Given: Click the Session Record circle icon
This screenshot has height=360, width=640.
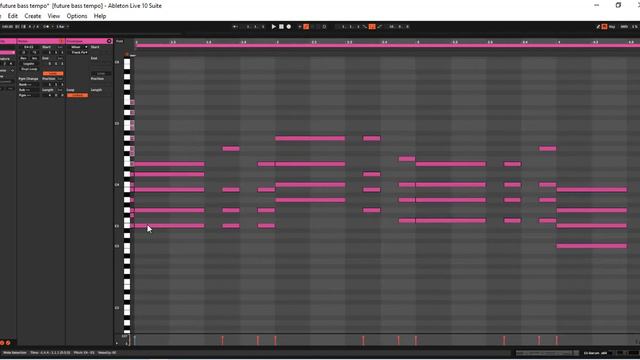Looking at the screenshot, I should coord(324,27).
